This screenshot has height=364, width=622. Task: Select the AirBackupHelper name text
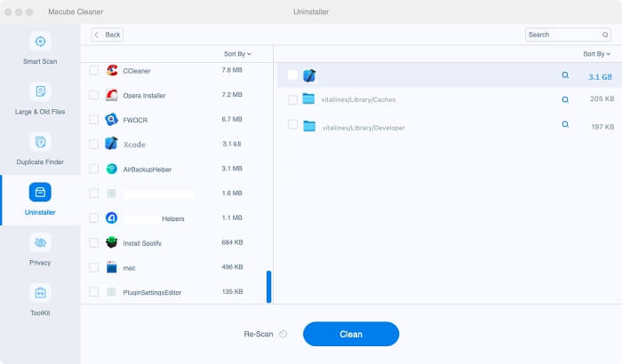tap(148, 170)
